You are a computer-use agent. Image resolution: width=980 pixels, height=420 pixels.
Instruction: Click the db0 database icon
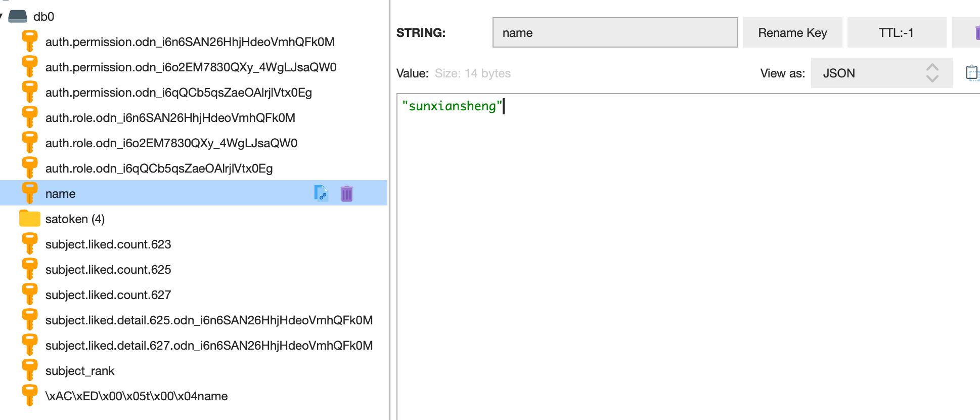(18, 16)
